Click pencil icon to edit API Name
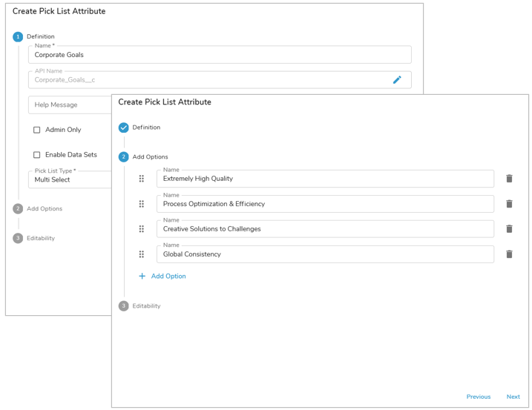Viewport: 532px width, 410px height. coord(397,80)
